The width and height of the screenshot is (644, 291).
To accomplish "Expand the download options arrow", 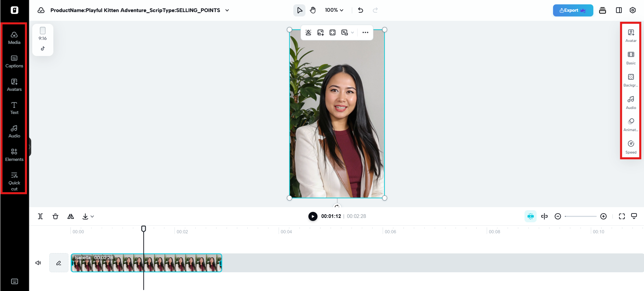I will point(92,217).
